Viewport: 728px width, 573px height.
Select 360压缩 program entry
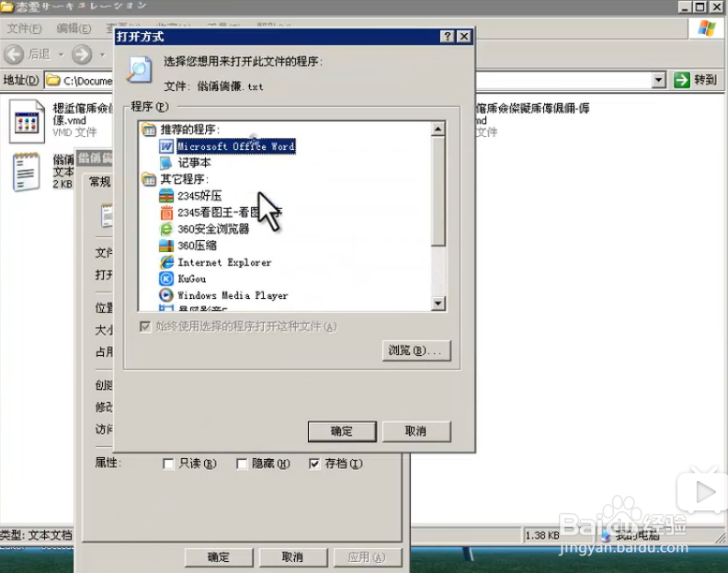(197, 246)
